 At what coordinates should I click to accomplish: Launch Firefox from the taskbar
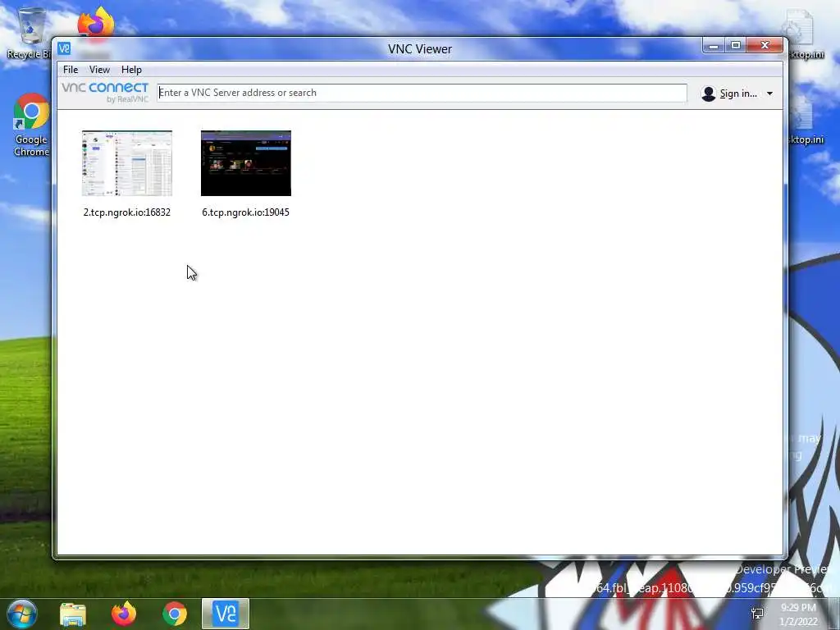(124, 614)
